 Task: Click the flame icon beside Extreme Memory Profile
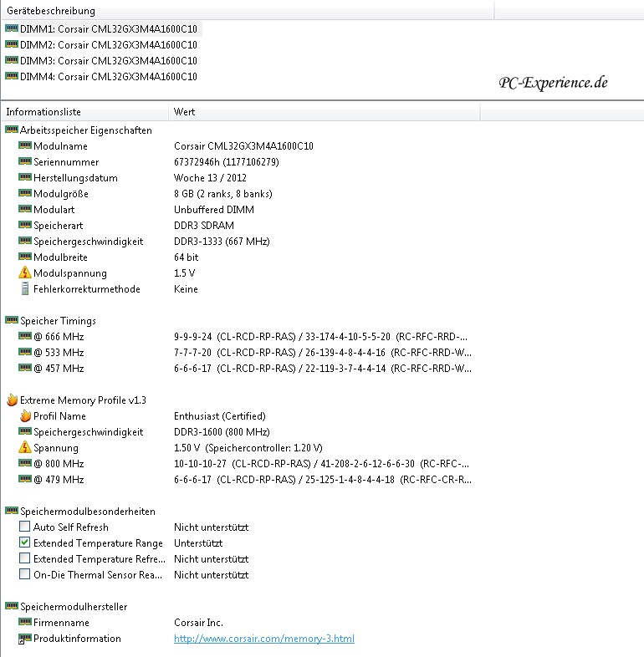tap(12, 400)
